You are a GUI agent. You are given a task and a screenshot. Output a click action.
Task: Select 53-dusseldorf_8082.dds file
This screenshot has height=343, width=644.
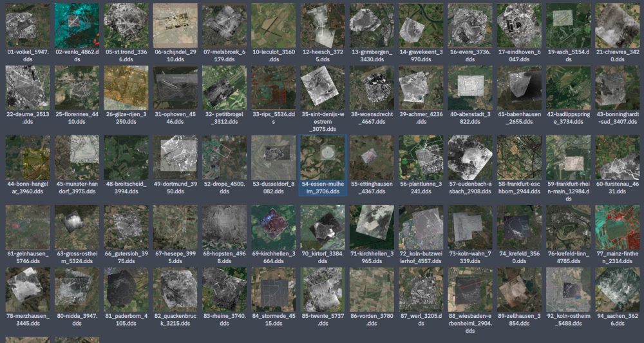274,157
